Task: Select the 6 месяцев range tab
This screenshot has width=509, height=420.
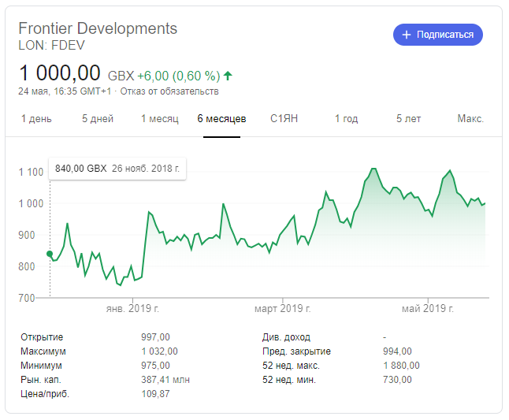Action: 221,119
